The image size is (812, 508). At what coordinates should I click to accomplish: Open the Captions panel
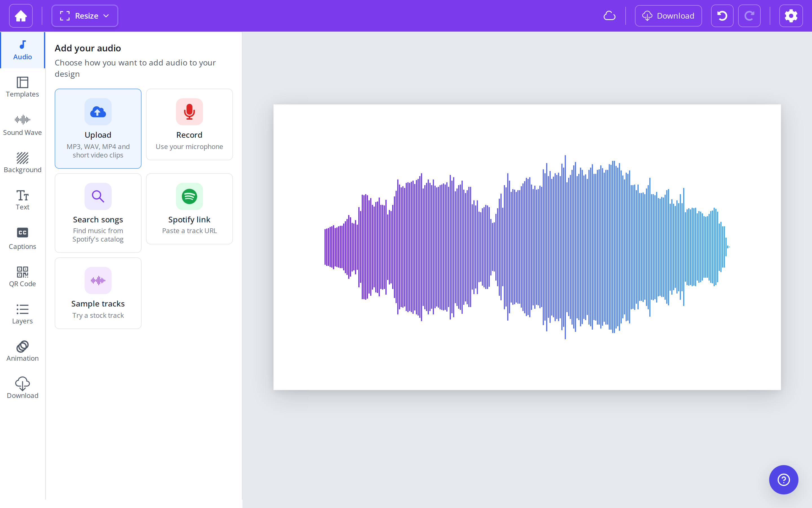[23, 238]
